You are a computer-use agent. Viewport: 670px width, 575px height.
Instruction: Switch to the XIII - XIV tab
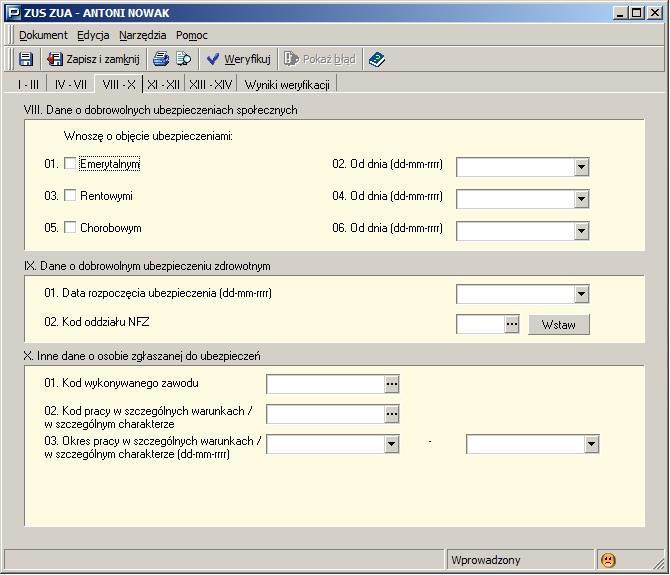click(211, 85)
